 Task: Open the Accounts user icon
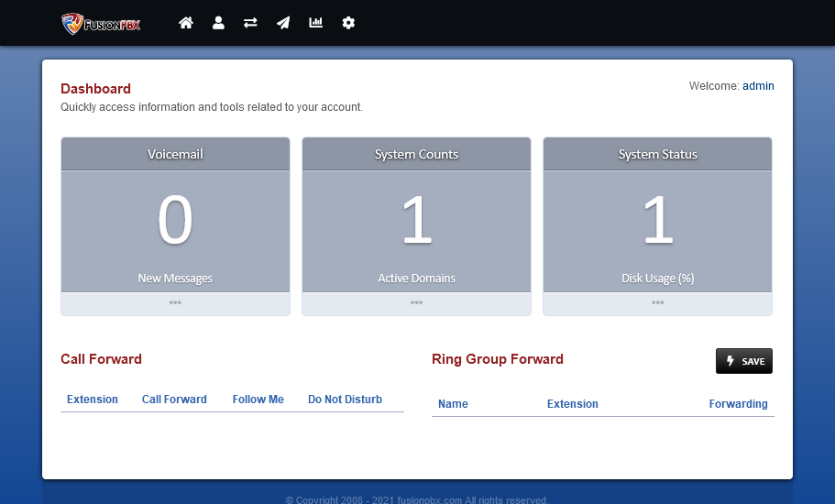pyautogui.click(x=218, y=23)
